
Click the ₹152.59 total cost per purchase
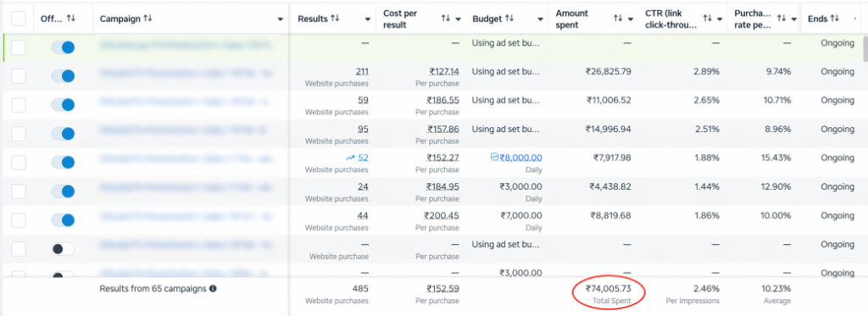[x=442, y=288]
